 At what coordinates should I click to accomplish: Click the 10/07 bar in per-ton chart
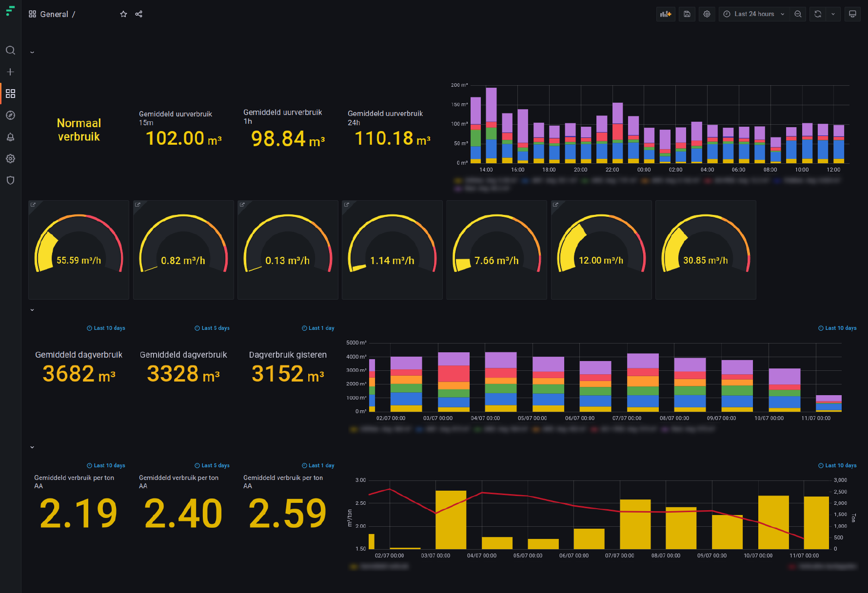tap(773, 522)
